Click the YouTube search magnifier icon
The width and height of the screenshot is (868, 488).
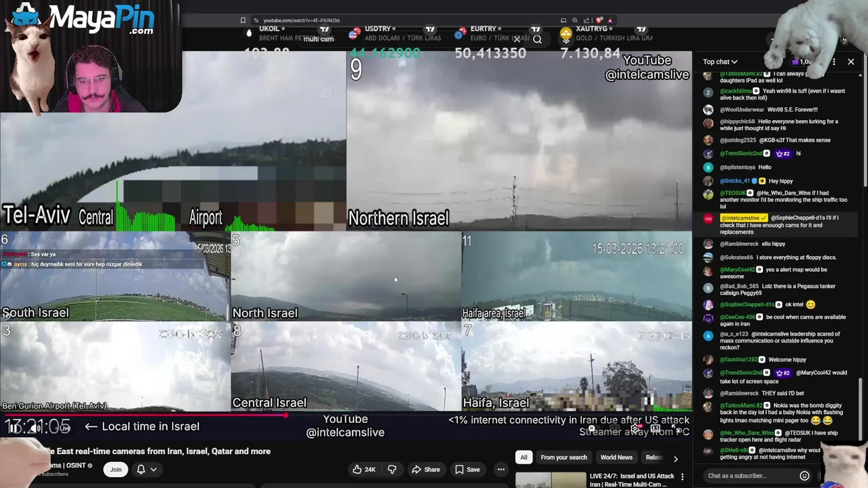(x=537, y=39)
